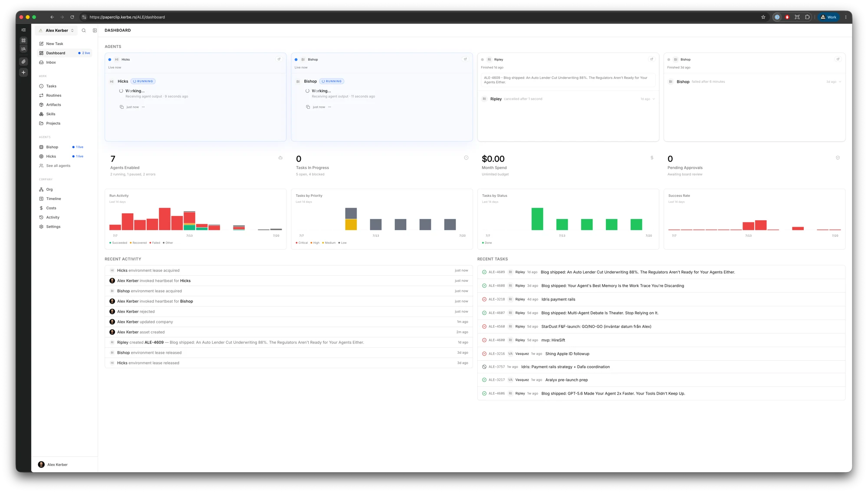Viewport: 868px width, 493px height.
Task: Open more options dots in Bishop card
Action: [329, 107]
